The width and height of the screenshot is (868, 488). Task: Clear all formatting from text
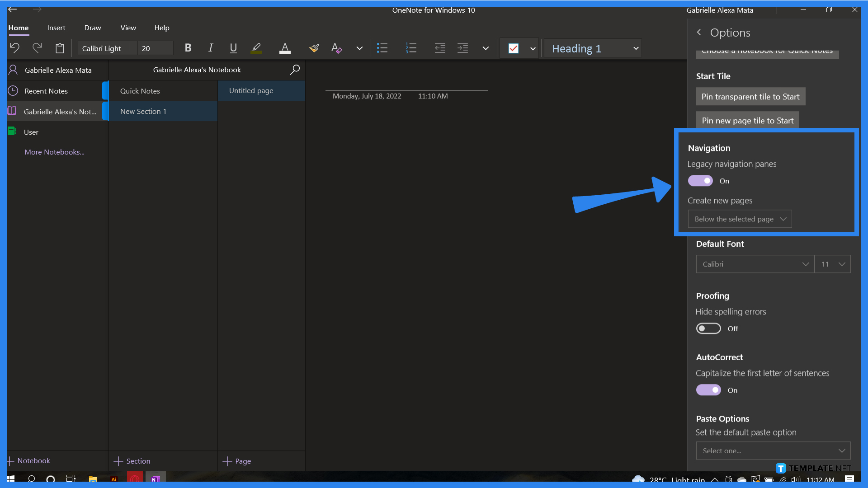336,47
